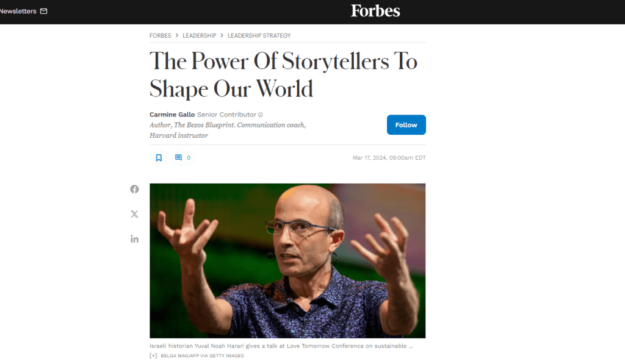625x364 pixels.
Task: Navigate to LEADERSHIP STRATEGY breadcrumb
Action: tap(259, 35)
